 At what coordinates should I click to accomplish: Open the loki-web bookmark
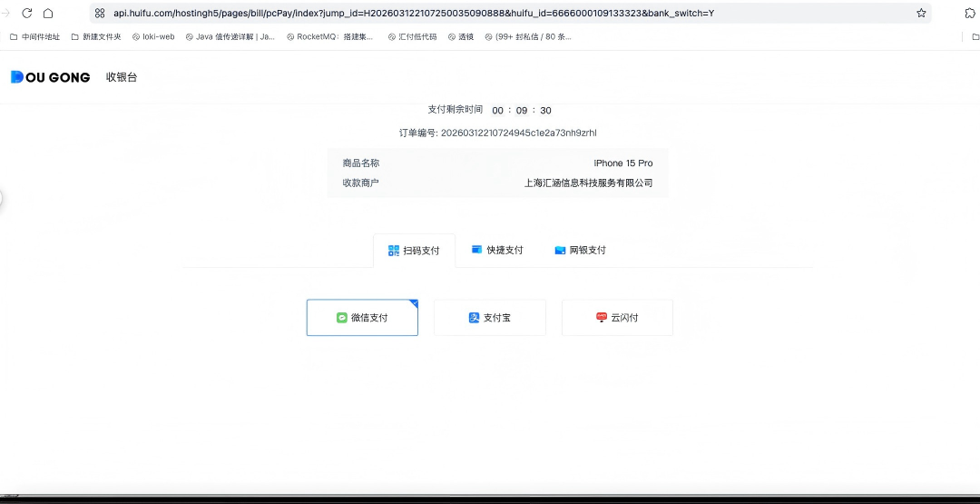click(153, 37)
